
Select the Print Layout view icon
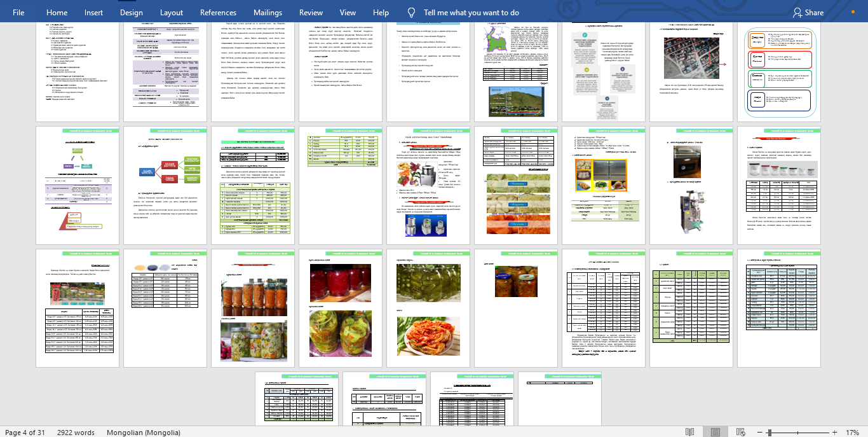[715, 433]
